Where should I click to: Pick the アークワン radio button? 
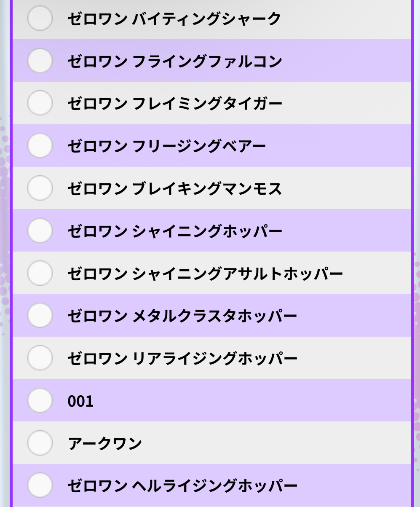pos(40,443)
